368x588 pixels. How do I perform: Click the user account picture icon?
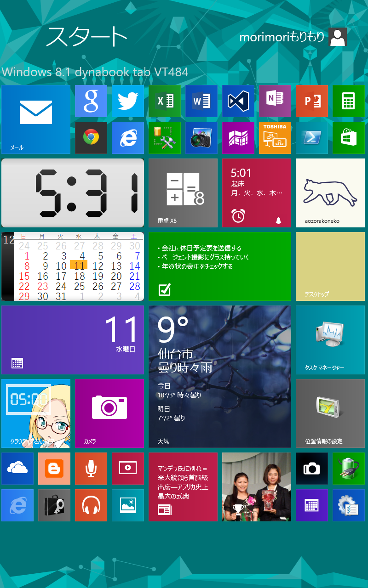(338, 37)
